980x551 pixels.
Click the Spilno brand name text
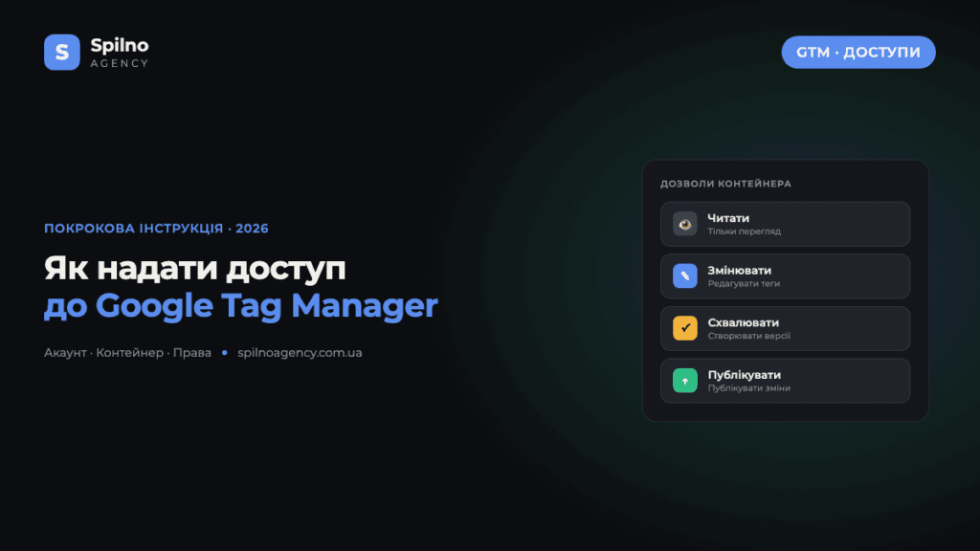[120, 46]
